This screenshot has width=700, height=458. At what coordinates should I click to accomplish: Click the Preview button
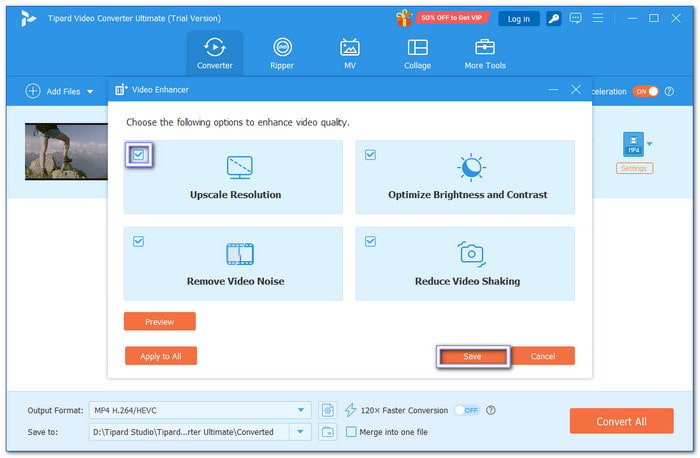159,322
